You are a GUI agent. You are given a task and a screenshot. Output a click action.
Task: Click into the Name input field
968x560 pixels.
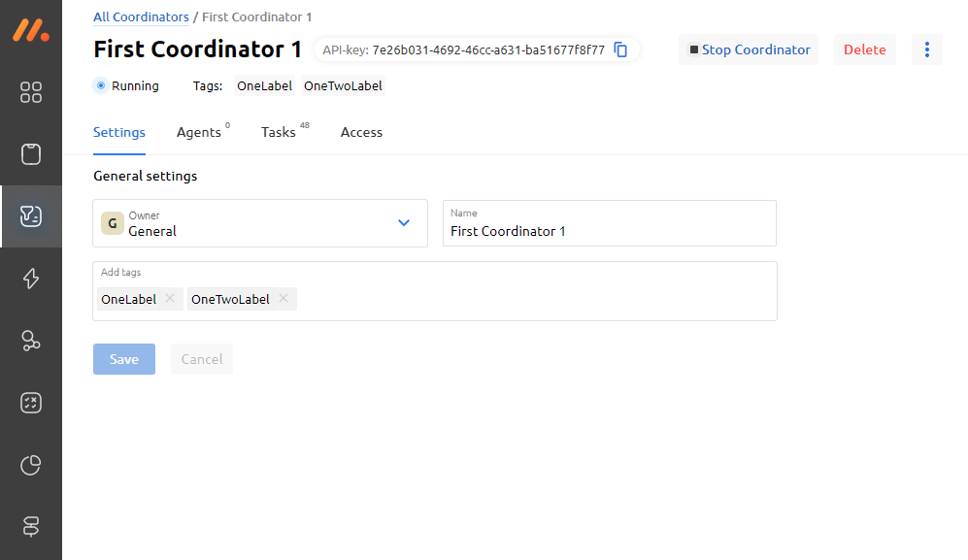tap(609, 231)
